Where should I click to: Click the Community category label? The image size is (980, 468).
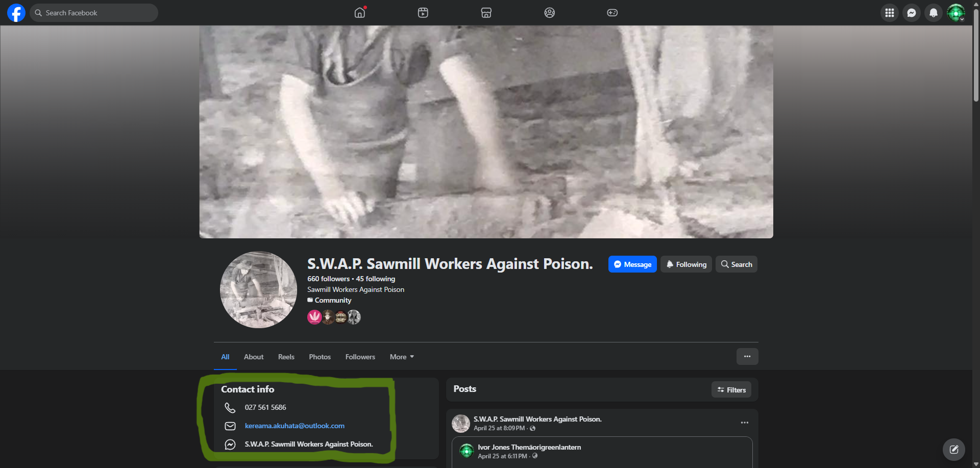tap(333, 300)
